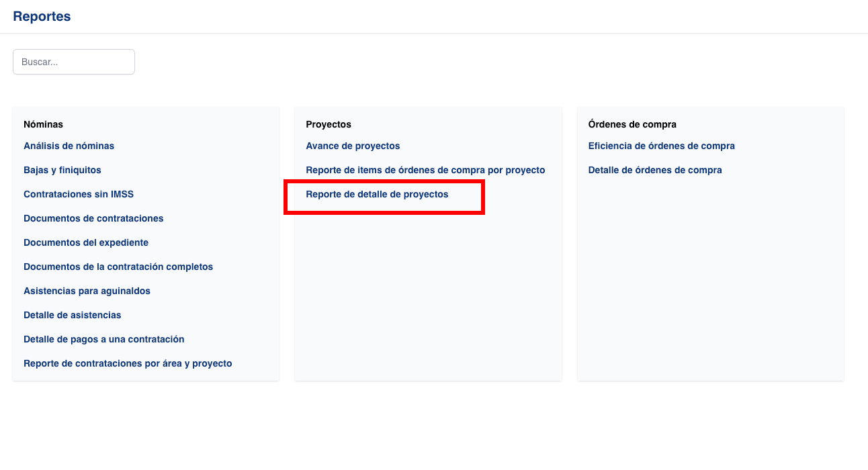Open Detalle de pagos a una contratación
The image size is (868, 470).
(x=104, y=339)
